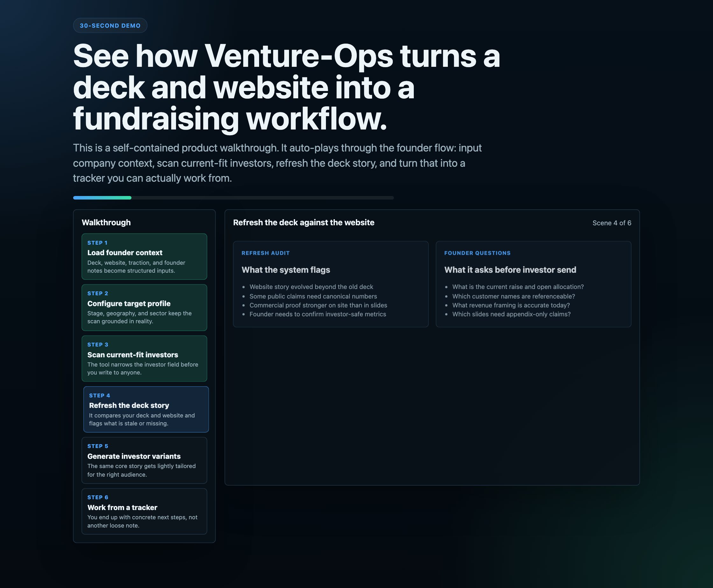Select Step 3 Scan current-fit investors
This screenshot has height=588, width=713.
(144, 359)
